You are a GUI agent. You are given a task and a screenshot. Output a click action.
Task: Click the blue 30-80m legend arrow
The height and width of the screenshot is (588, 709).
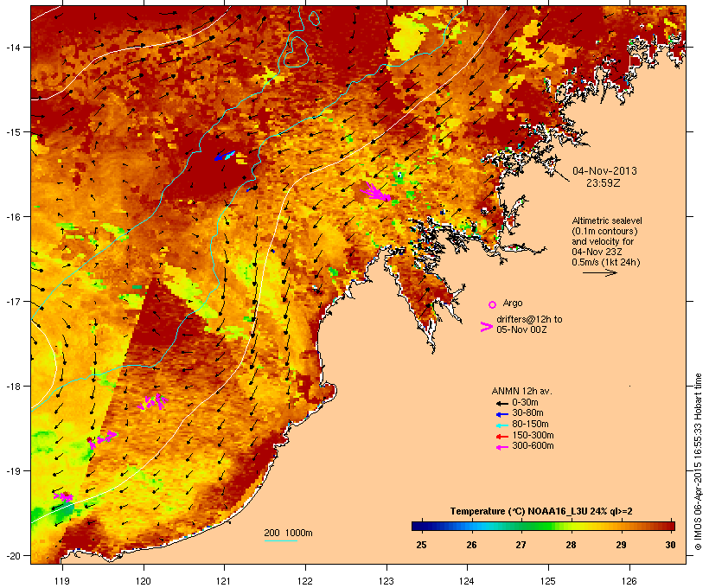[x=501, y=414]
